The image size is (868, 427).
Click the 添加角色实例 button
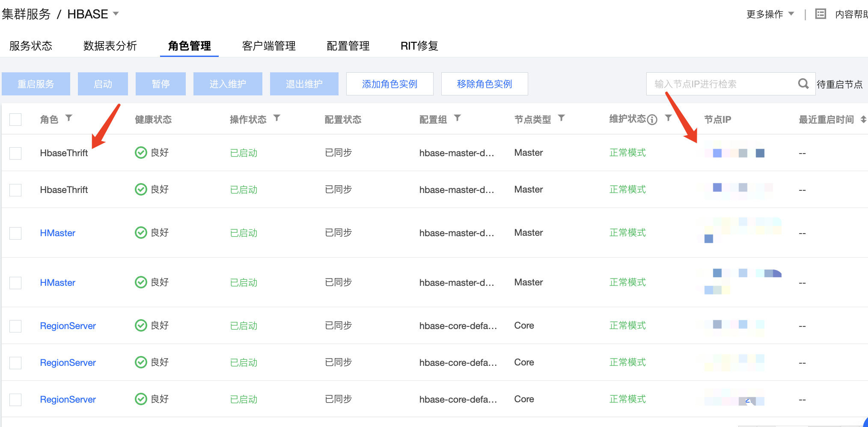389,83
